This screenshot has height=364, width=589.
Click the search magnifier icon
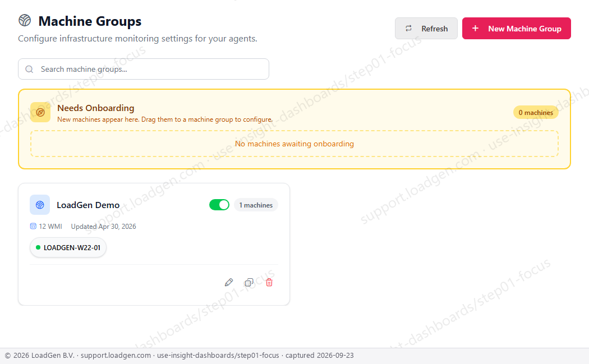click(29, 69)
